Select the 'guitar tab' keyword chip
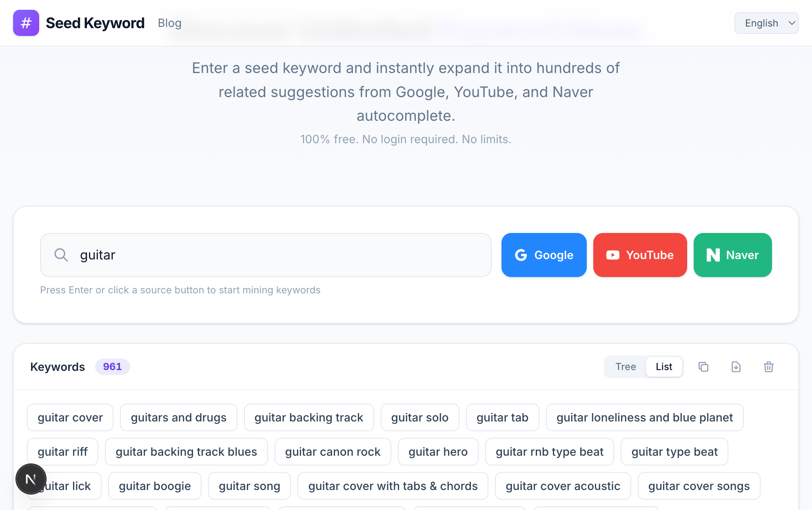 [503, 417]
